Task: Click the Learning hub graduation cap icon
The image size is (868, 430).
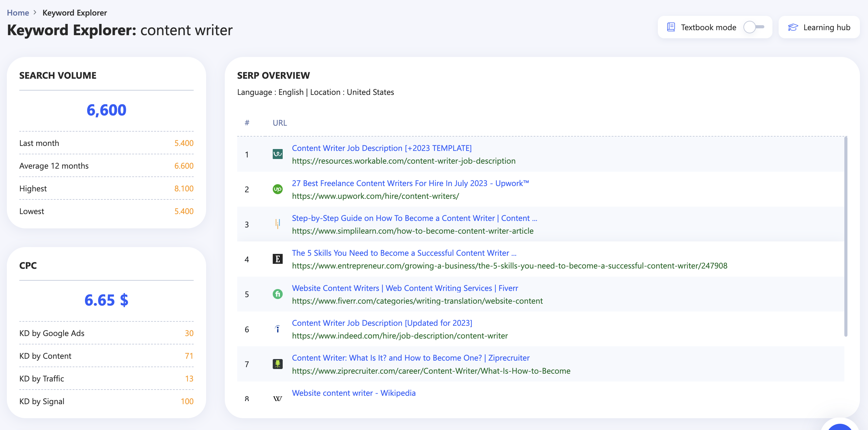Action: point(793,27)
